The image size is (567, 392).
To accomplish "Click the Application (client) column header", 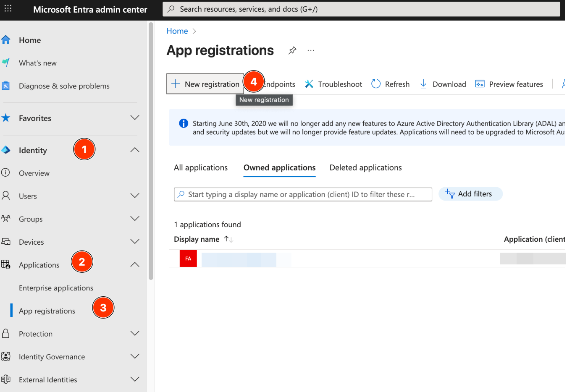I will click(x=534, y=239).
